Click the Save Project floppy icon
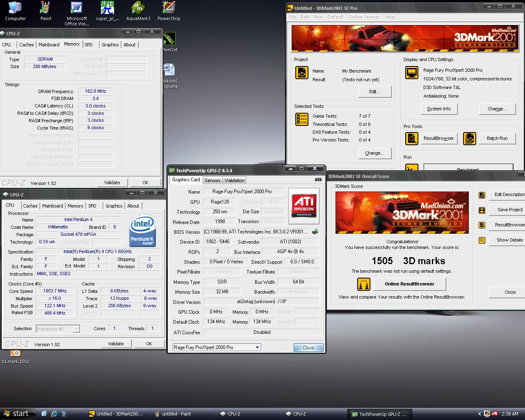 pyautogui.click(x=482, y=210)
